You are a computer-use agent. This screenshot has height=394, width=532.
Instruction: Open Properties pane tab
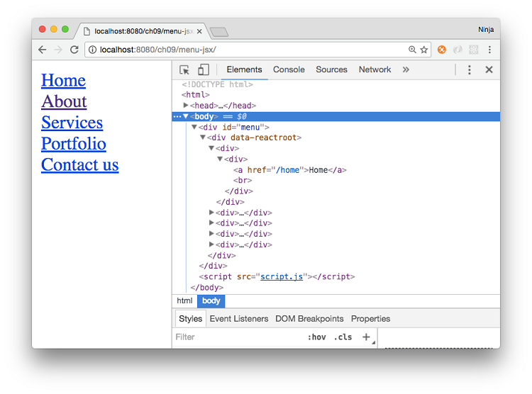pyautogui.click(x=370, y=319)
